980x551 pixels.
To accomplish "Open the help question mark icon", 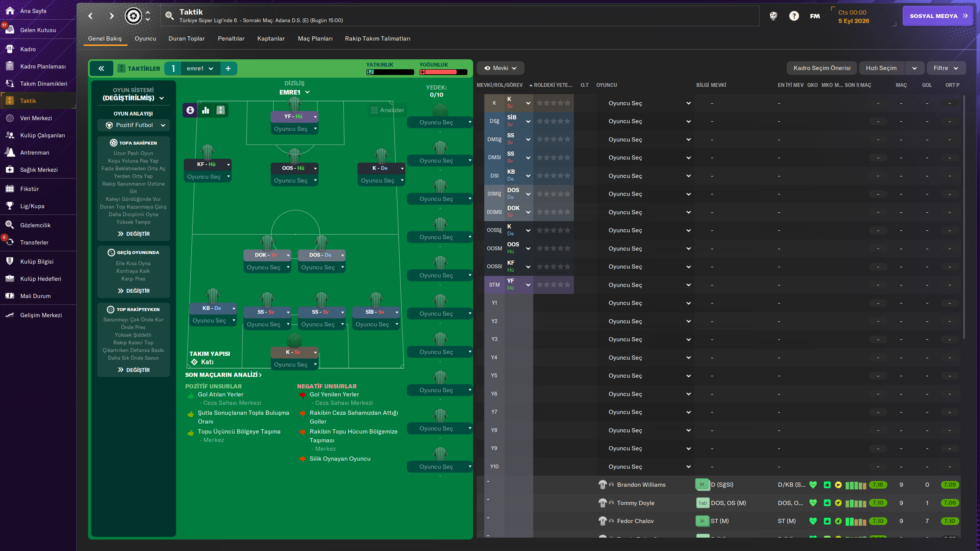I will point(794,16).
